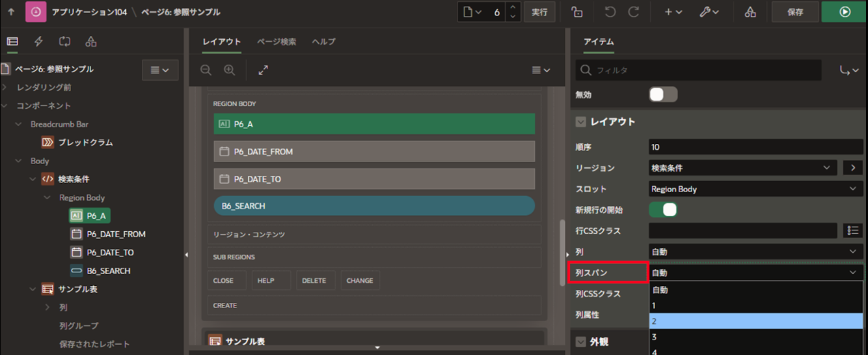The width and height of the screenshot is (868, 355).
Task: Open the Shared Components icon in toolbar
Action: pyautogui.click(x=750, y=12)
